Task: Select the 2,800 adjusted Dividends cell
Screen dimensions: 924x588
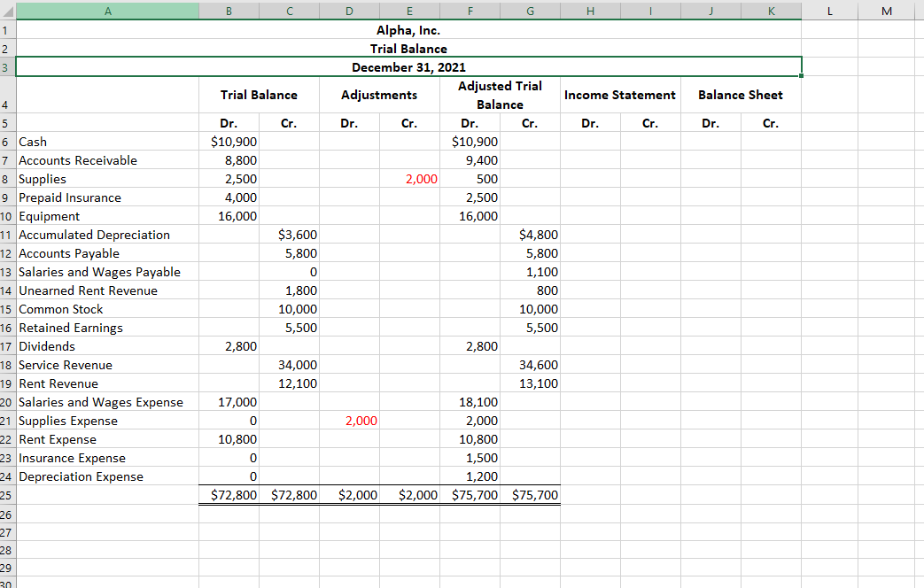Action: click(x=470, y=346)
